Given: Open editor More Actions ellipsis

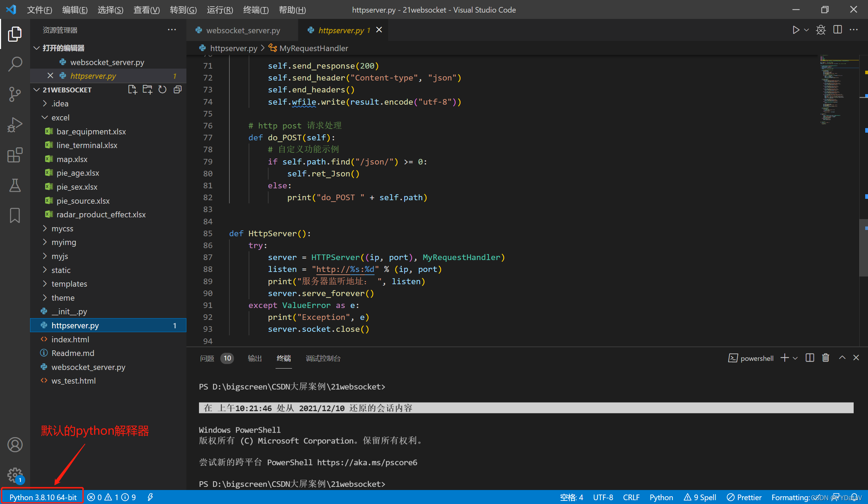Looking at the screenshot, I should [854, 30].
